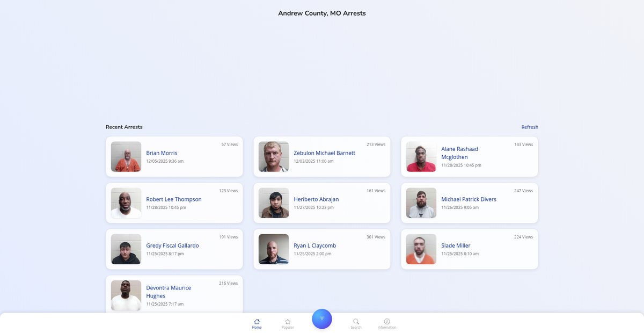Click the photo thumbnail in the Heriberto Abrajan card
Image resolution: width=644 pixels, height=333 pixels.
[274, 203]
